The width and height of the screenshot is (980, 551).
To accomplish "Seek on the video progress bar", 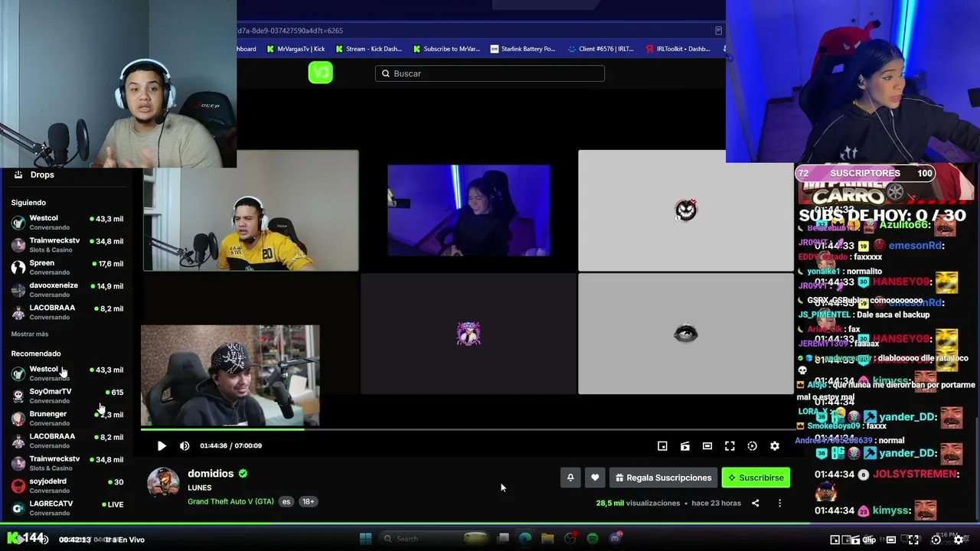I will click(x=467, y=429).
